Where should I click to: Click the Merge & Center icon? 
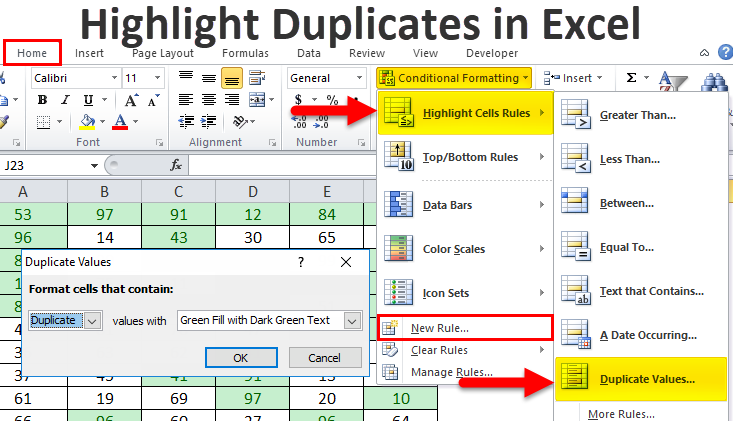(257, 100)
